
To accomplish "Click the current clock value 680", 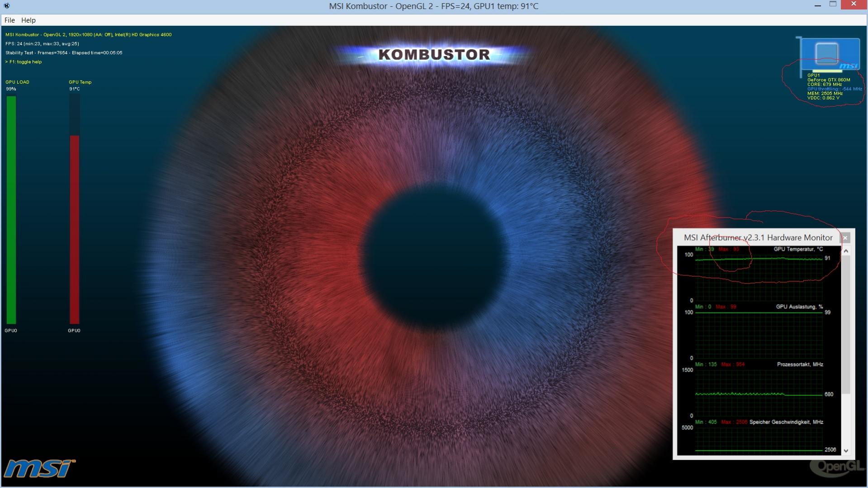I will [x=829, y=394].
